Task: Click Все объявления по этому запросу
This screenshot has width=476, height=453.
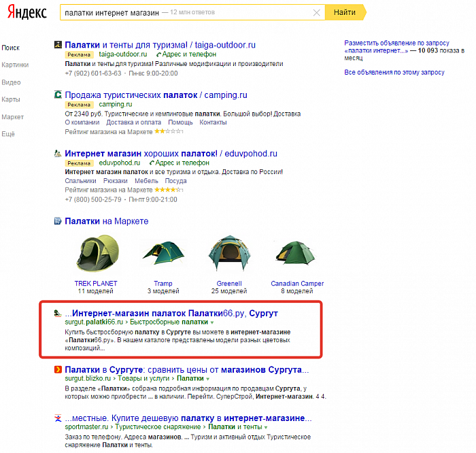Action: [394, 72]
